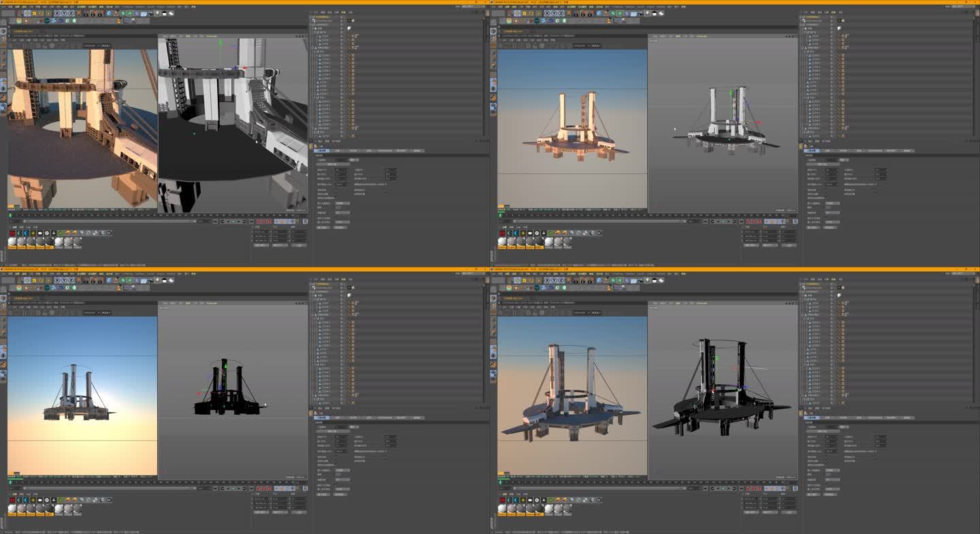Add Cube primitive in small distant model window
Screen dimensions: 980x534
coord(600,13)
